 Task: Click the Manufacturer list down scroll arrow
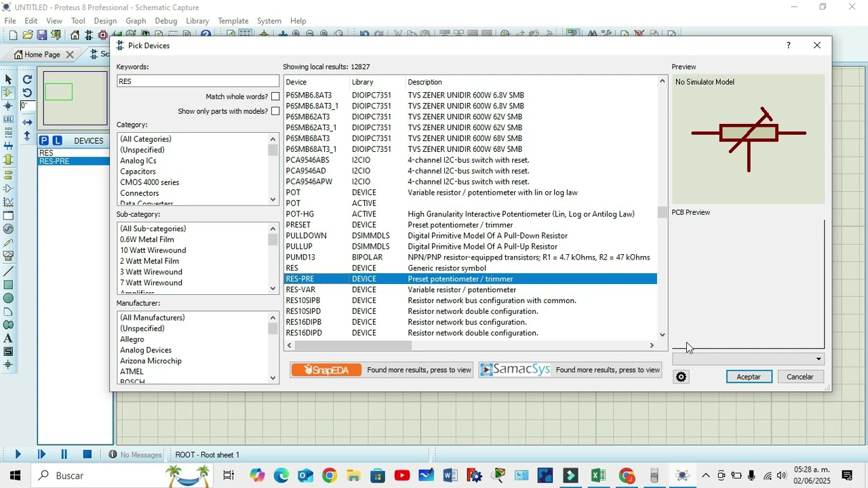point(273,378)
